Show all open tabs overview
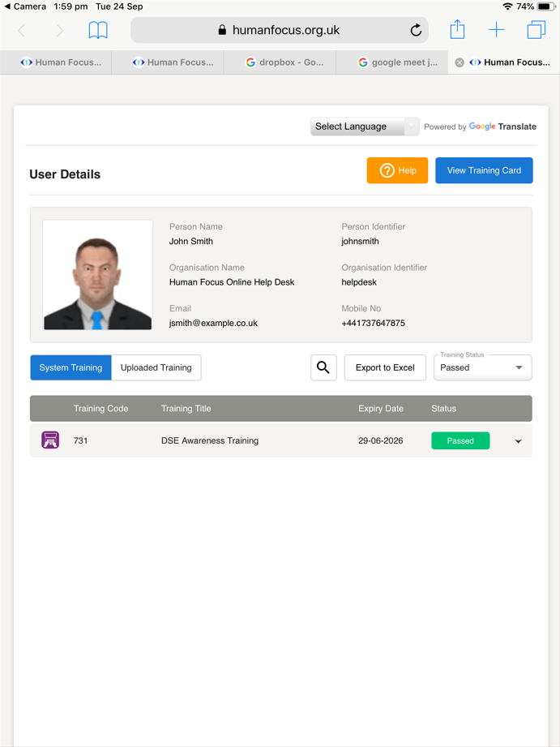This screenshot has height=747, width=560. point(536,30)
